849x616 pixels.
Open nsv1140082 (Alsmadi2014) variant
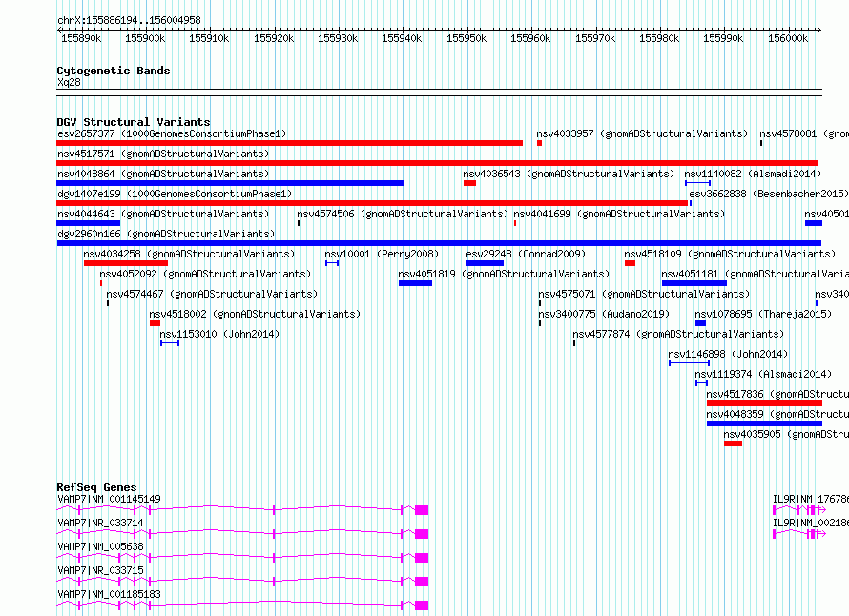[753, 174]
